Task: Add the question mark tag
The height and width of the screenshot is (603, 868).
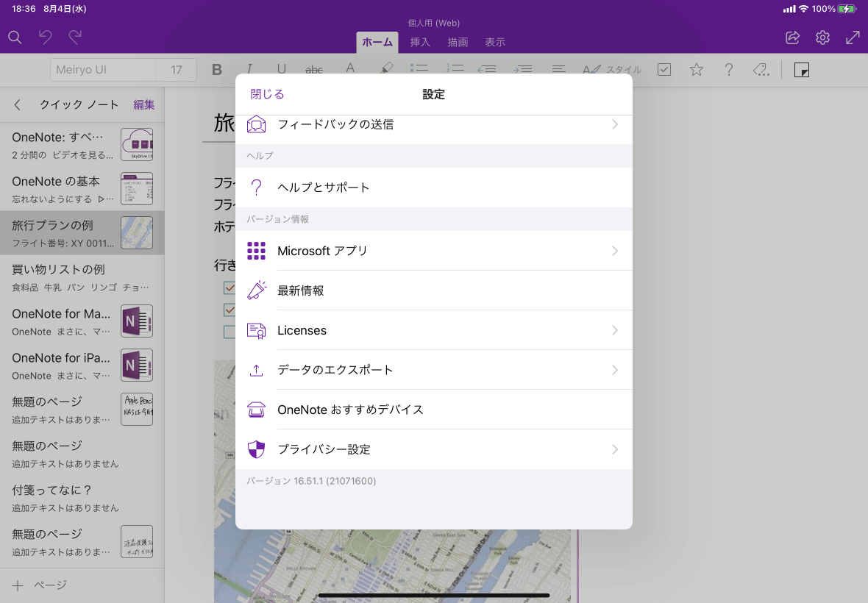Action: point(729,69)
